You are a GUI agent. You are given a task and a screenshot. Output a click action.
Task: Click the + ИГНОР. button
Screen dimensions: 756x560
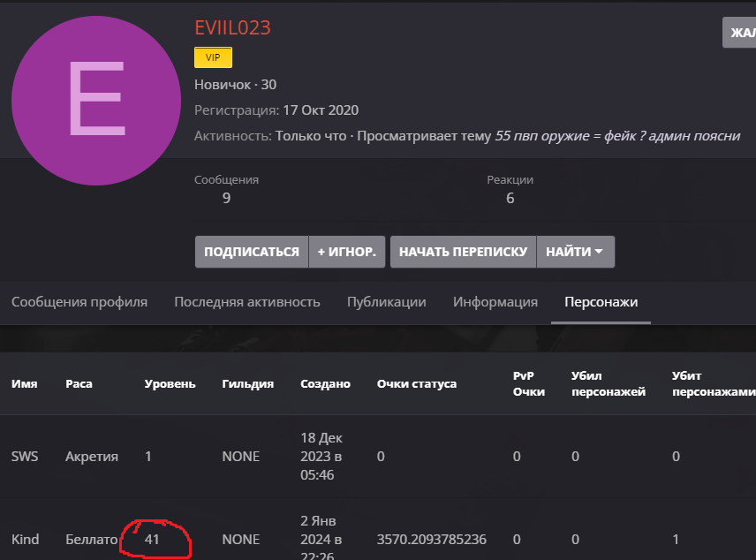(347, 252)
